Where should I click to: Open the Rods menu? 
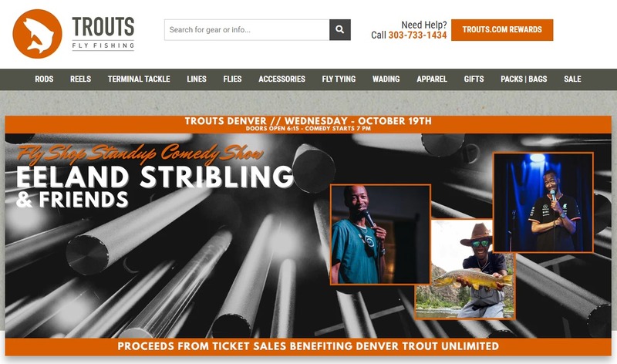[x=44, y=79]
